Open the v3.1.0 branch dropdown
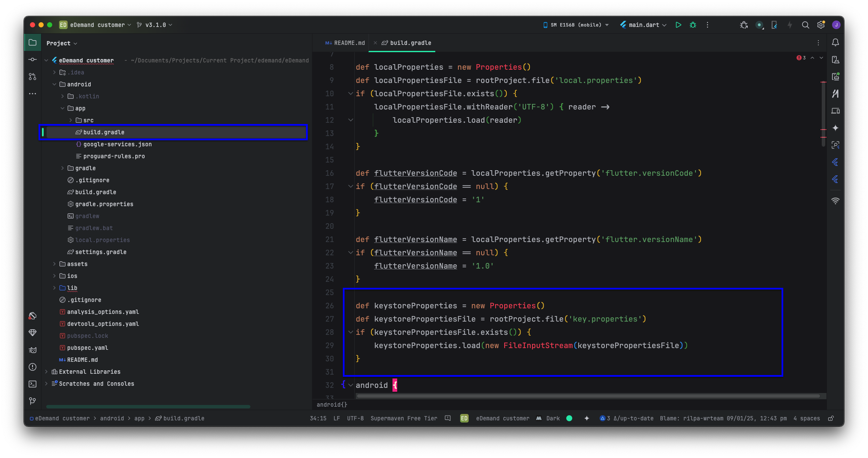Image resolution: width=868 pixels, height=458 pixels. pos(155,25)
